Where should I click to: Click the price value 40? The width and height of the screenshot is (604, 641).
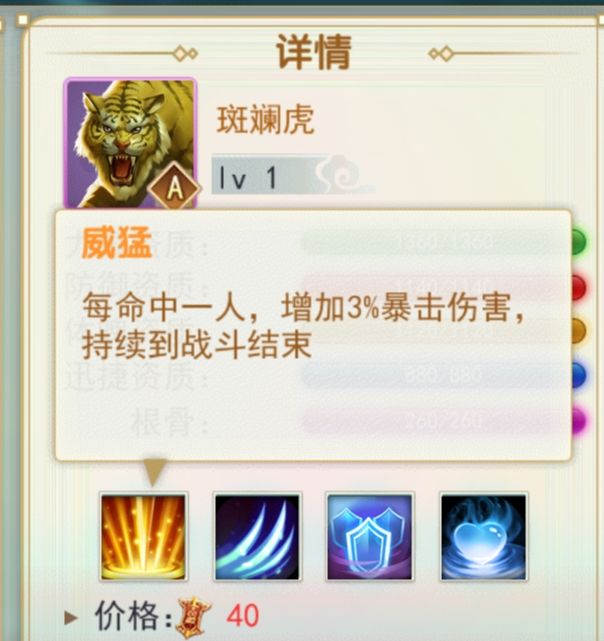tap(243, 616)
